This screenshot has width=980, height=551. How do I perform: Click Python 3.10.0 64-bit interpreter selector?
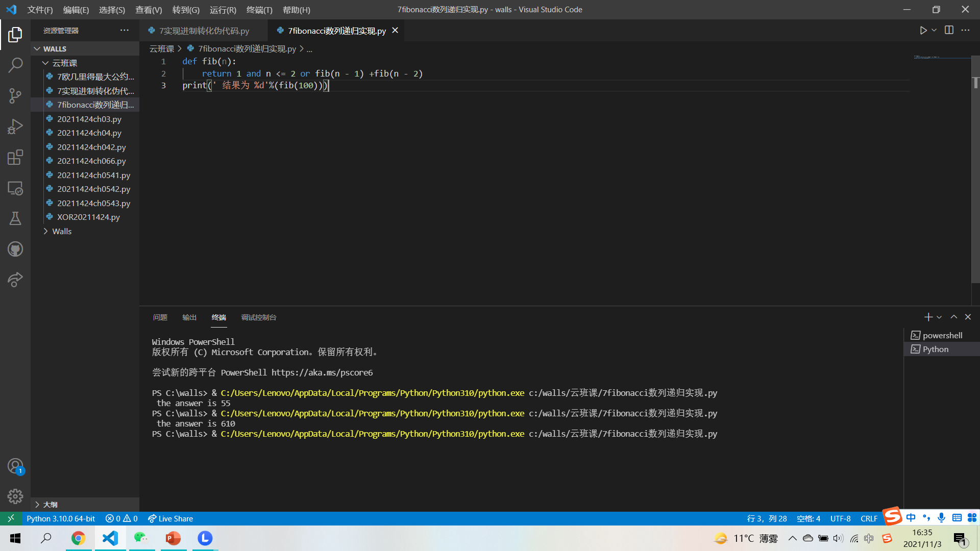61,518
